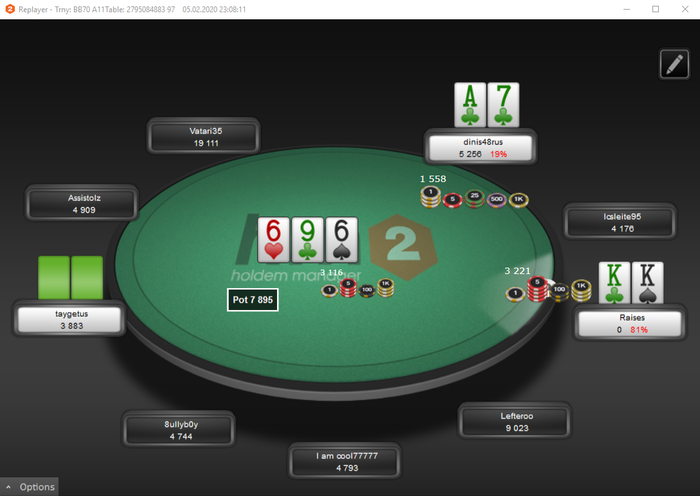Select the lcsleite95 player seat

tap(620, 222)
